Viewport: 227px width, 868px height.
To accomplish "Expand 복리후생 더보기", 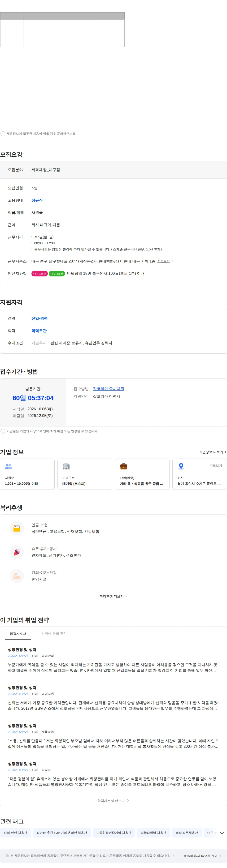I will [113, 597].
